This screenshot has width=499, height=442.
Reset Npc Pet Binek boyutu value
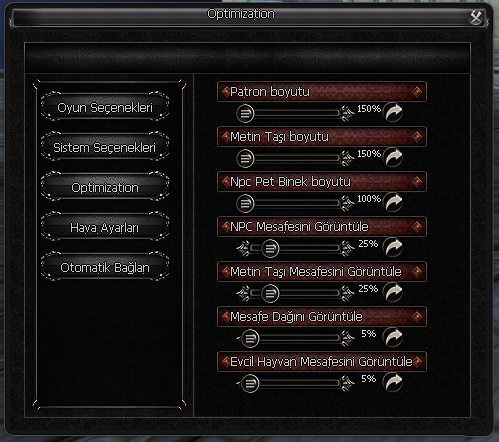tap(393, 202)
